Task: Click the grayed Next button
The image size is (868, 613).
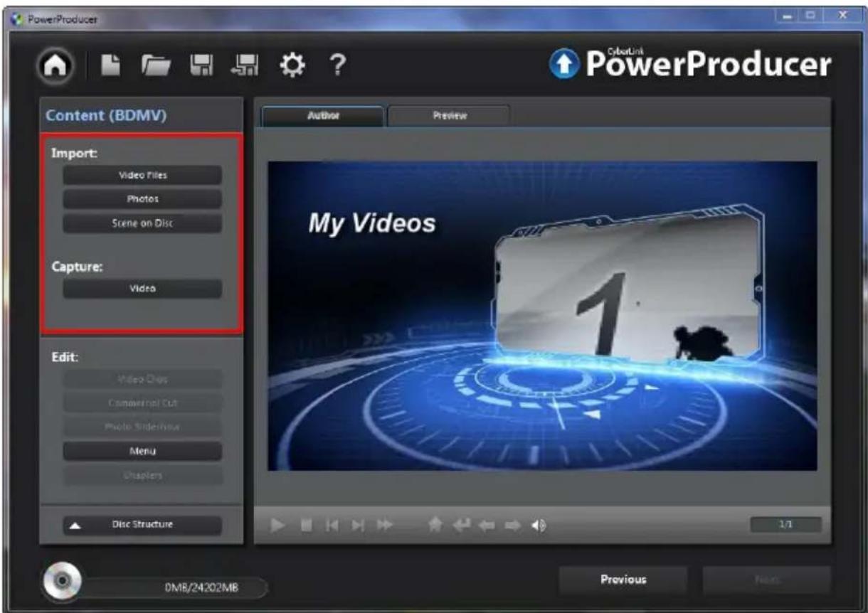Action: (x=767, y=580)
